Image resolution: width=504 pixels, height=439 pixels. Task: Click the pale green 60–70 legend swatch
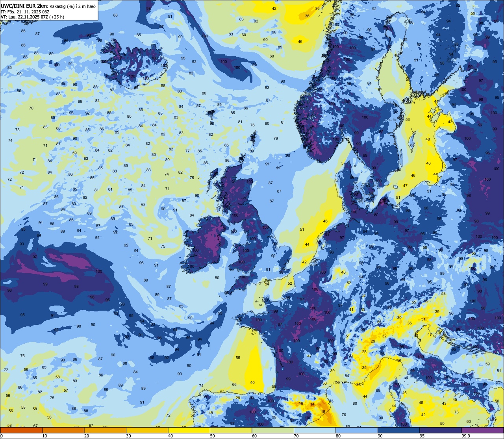273,430
